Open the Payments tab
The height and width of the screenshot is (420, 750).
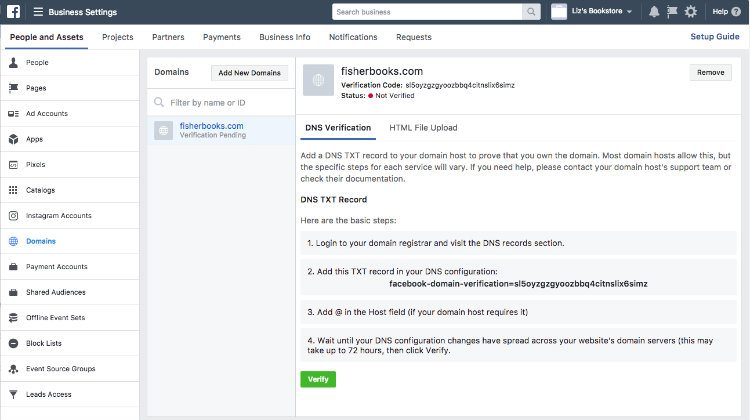[x=221, y=37]
